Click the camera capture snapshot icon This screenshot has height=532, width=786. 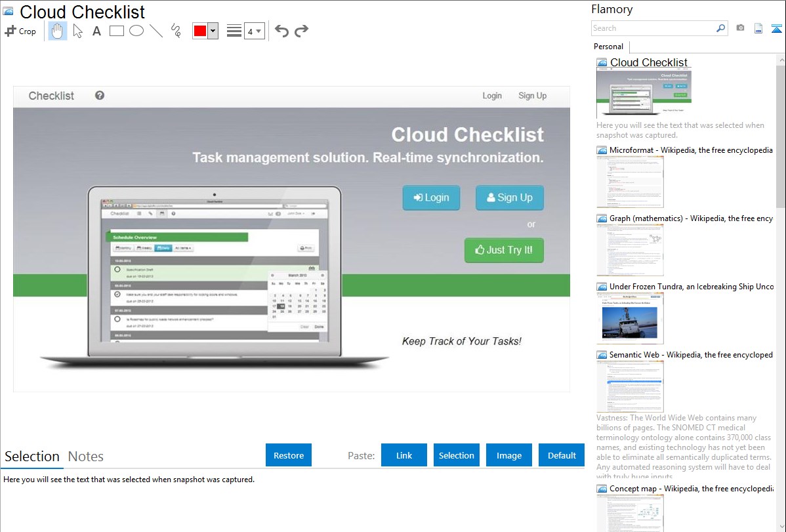point(740,28)
